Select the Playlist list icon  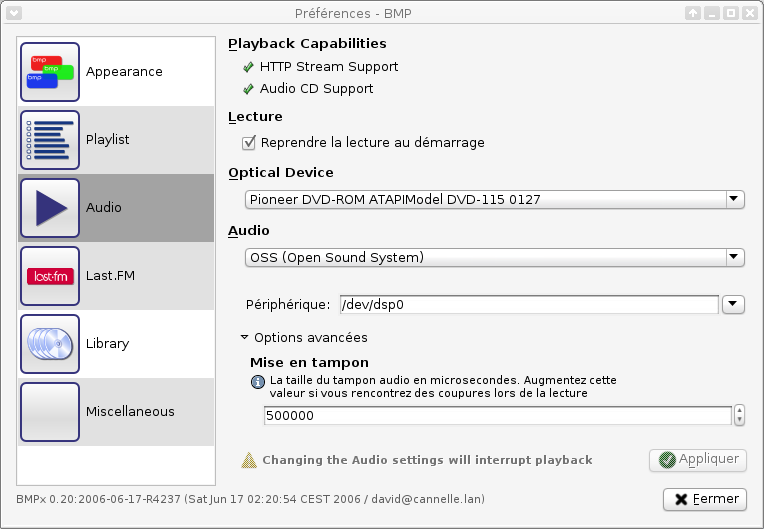[49, 140]
